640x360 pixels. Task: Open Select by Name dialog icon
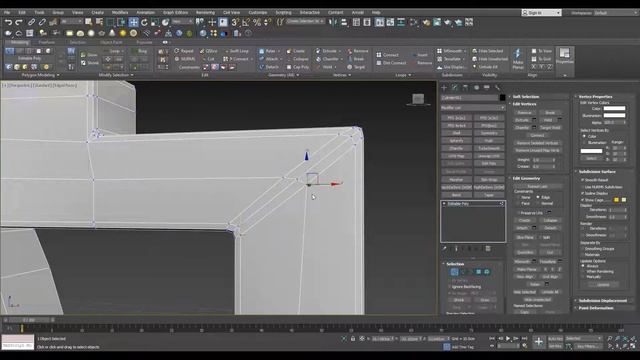pos(99,22)
